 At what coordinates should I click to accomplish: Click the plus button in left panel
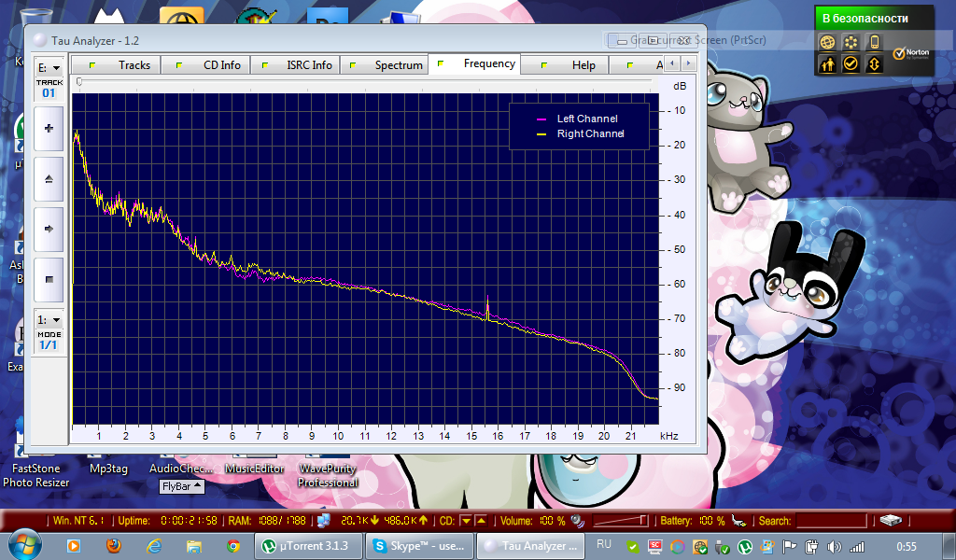click(x=49, y=129)
